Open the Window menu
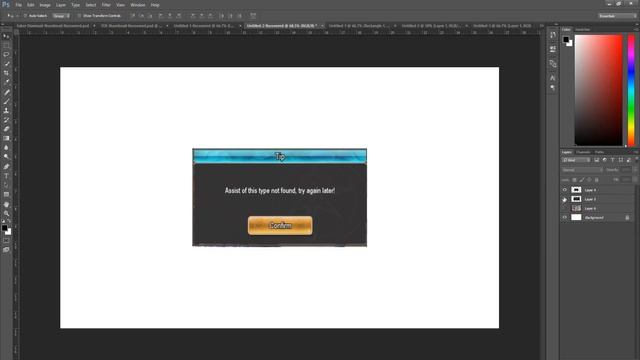The image size is (640, 360). coord(138,5)
